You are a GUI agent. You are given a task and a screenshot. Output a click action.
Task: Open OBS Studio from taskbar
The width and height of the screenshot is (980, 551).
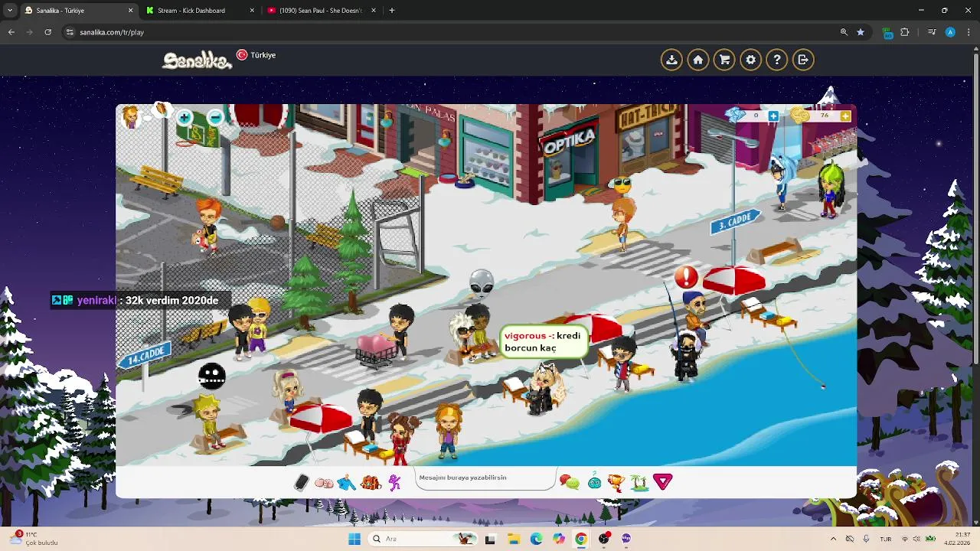click(x=604, y=539)
